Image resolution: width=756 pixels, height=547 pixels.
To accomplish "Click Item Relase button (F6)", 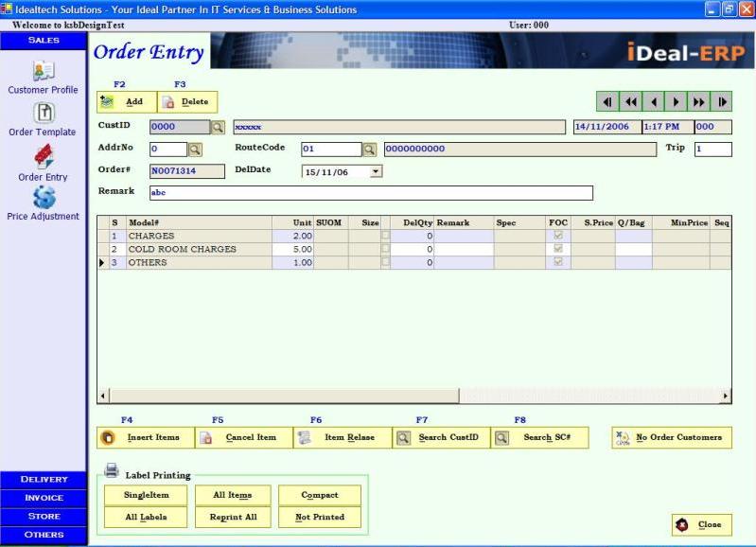I will (343, 437).
